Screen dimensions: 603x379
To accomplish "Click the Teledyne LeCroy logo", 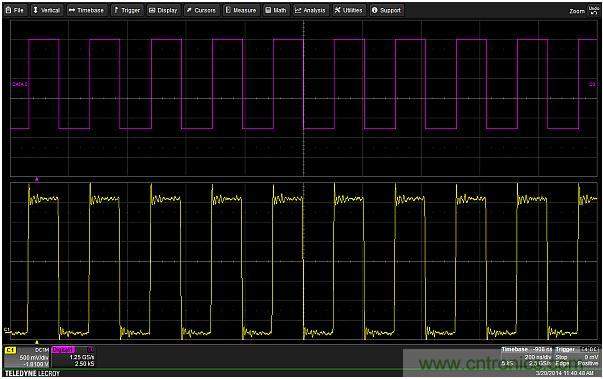I will click(33, 373).
